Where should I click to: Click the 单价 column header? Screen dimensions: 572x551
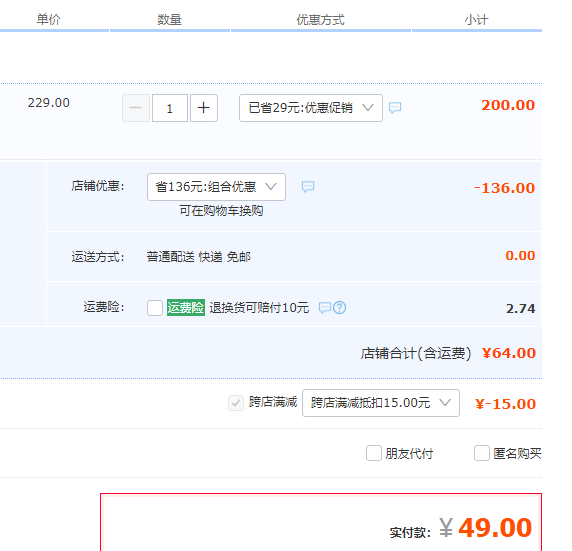[x=48, y=19]
